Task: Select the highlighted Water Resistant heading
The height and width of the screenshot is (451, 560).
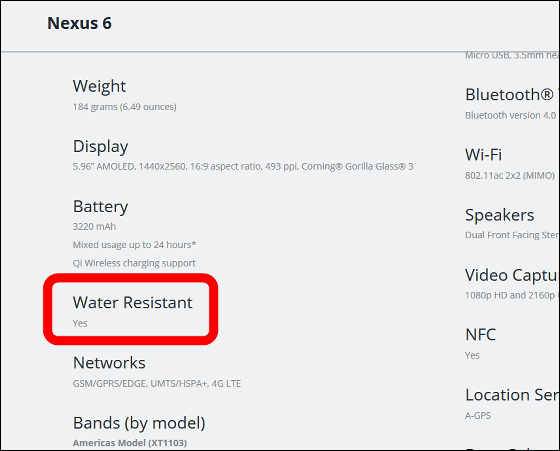Action: point(132,302)
